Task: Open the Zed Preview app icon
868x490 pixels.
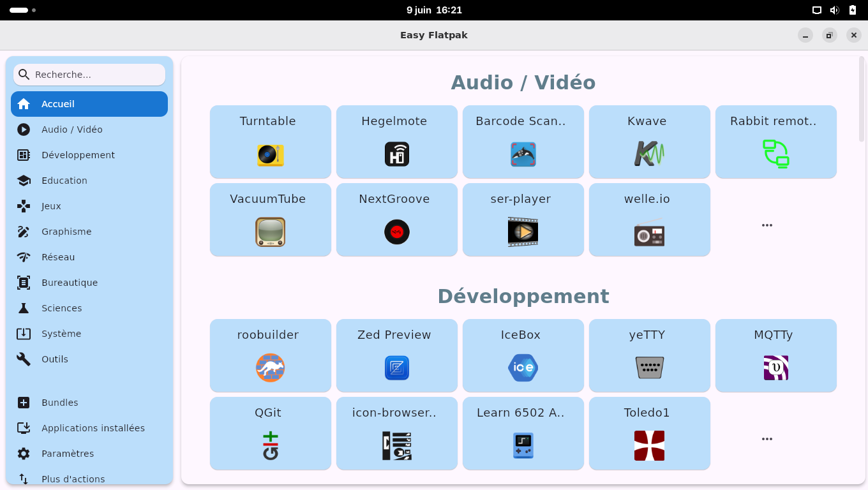Action: (397, 367)
